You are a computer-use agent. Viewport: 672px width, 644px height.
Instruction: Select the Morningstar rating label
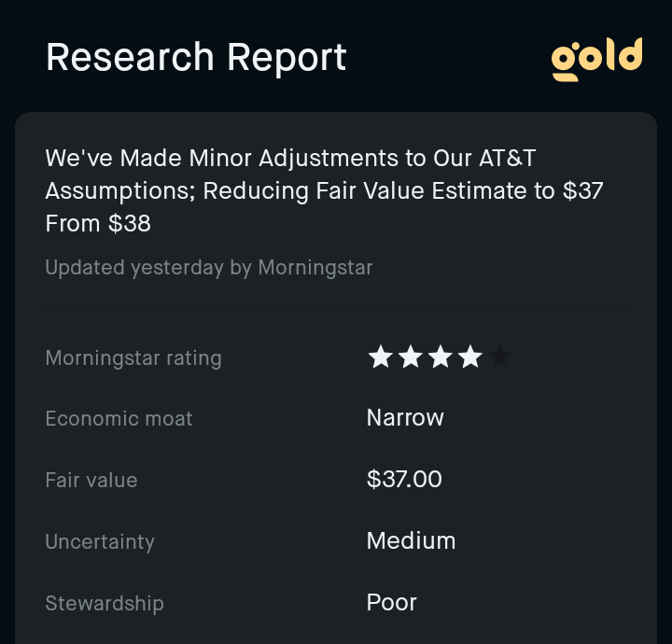(133, 358)
